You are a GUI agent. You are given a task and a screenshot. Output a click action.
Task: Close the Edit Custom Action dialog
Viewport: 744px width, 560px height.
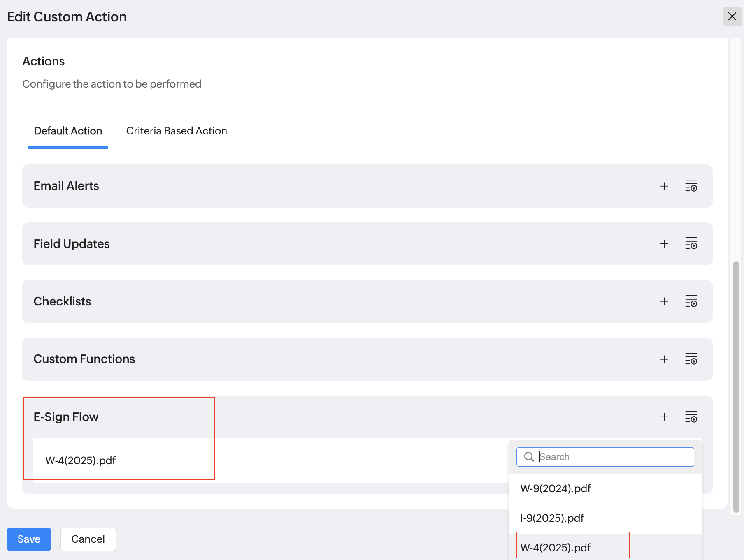732,16
